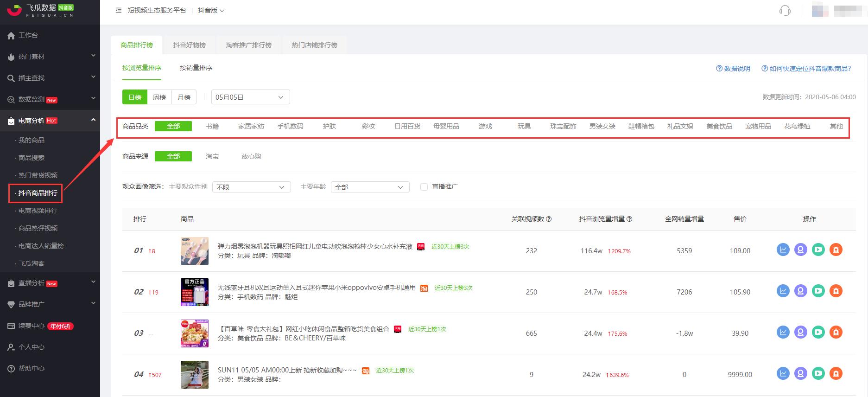Expand 品牌推广 sidebar menu

click(50, 304)
